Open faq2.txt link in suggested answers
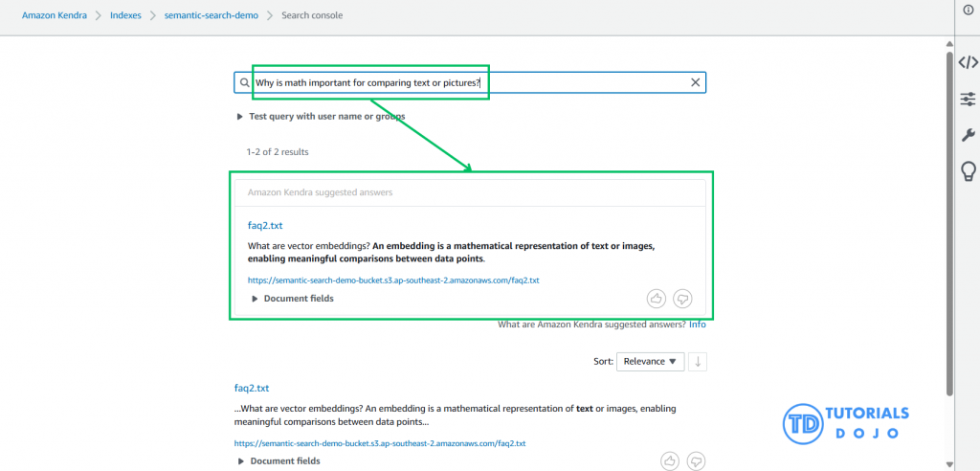 pos(265,226)
